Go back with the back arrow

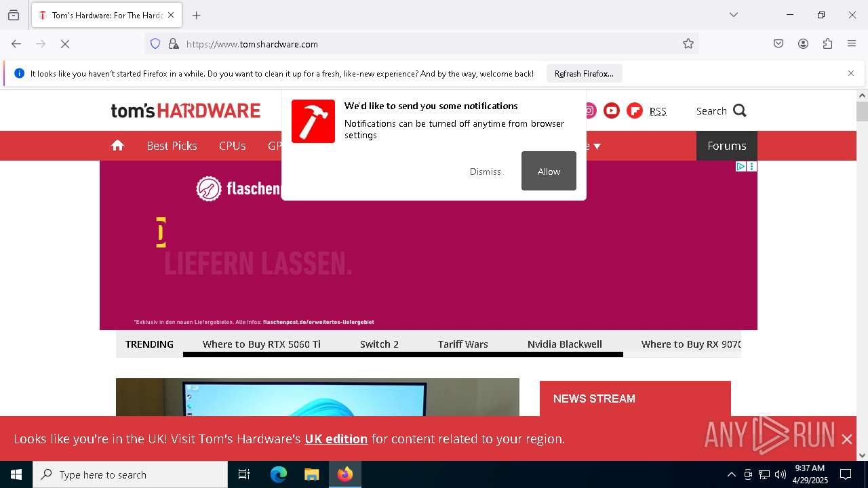tap(16, 44)
